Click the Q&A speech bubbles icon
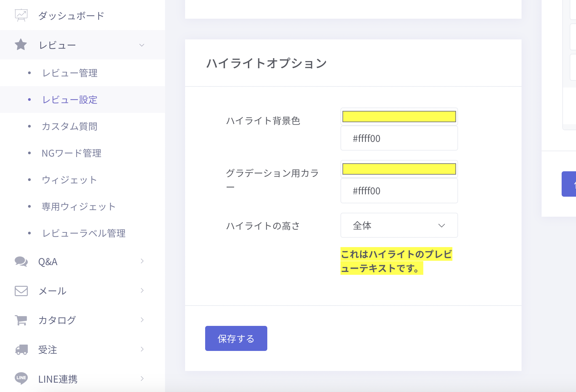 pos(21,261)
